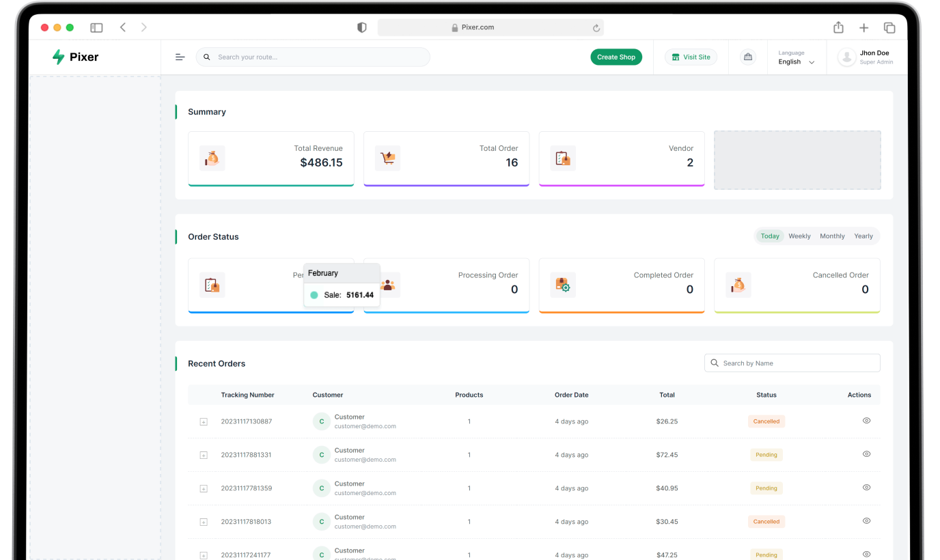940x560 pixels.
Task: Go forward with browser forward arrow
Action: [143, 27]
